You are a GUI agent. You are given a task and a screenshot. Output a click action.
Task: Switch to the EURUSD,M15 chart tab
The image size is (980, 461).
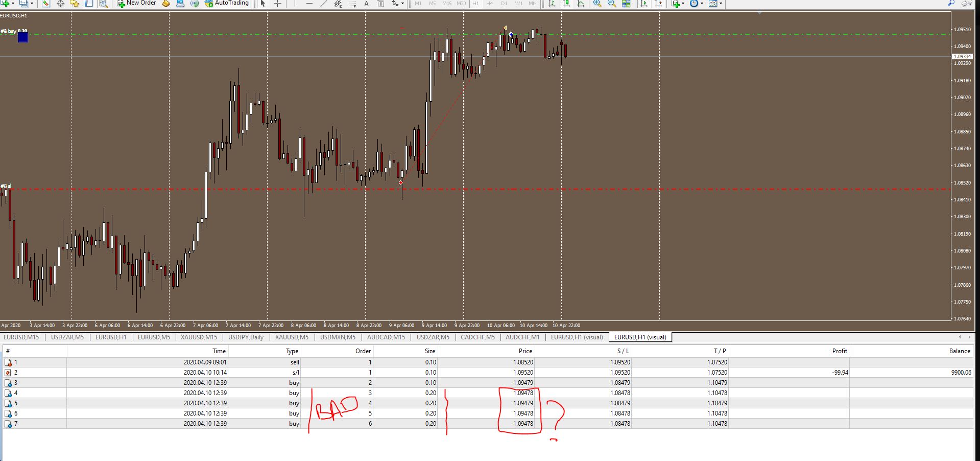[21, 337]
